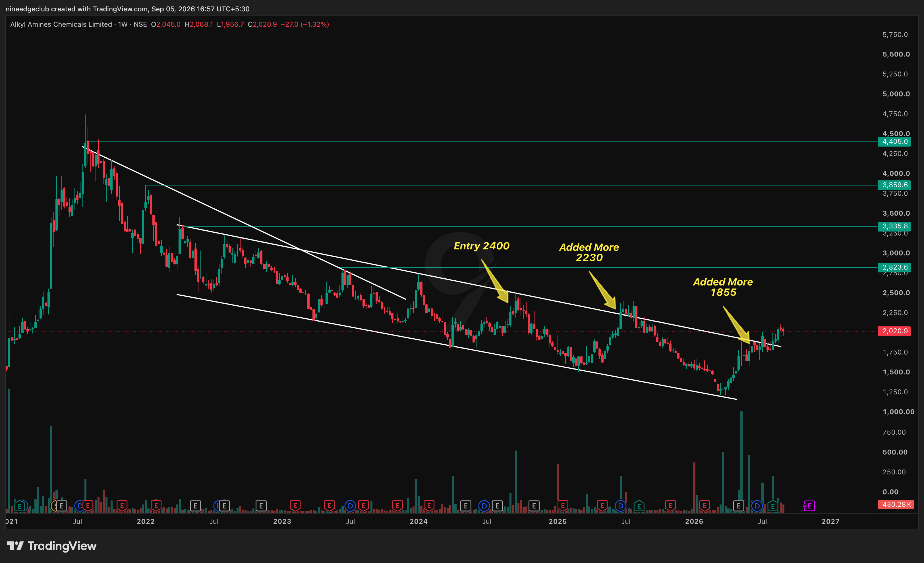This screenshot has height=563, width=924.
Task: Open the dividend marker at Jul 2025
Action: 621,506
